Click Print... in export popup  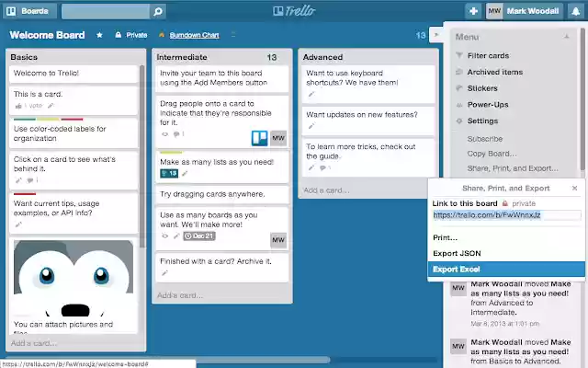coord(445,237)
